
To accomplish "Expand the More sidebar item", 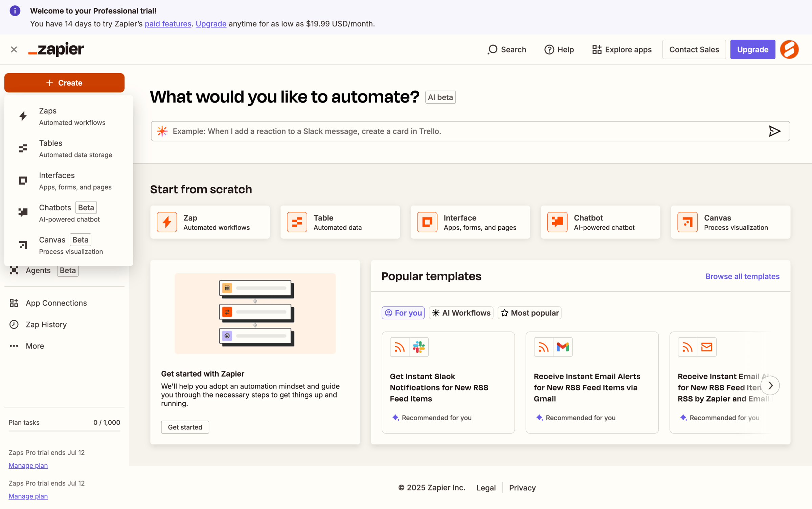I will point(64,346).
